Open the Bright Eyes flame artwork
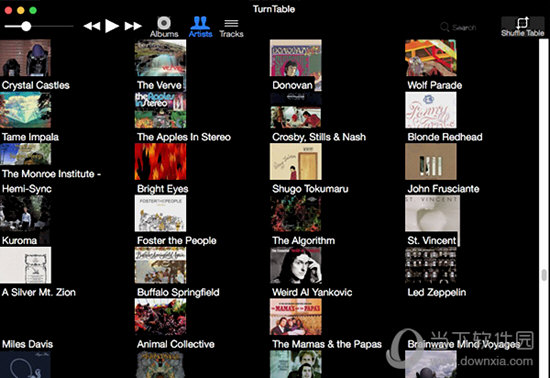The height and width of the screenshot is (378, 550). click(x=160, y=162)
